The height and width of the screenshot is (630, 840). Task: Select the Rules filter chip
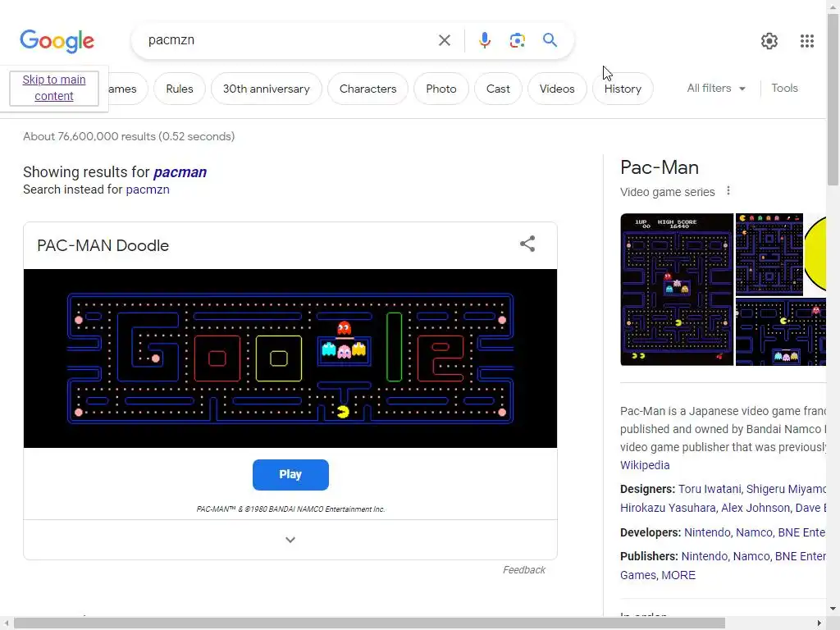[180, 89]
